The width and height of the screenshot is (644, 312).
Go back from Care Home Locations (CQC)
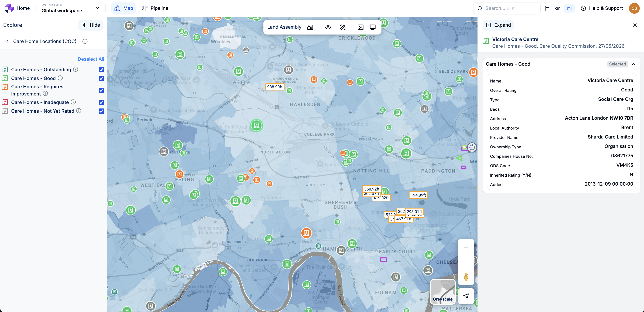[7, 41]
